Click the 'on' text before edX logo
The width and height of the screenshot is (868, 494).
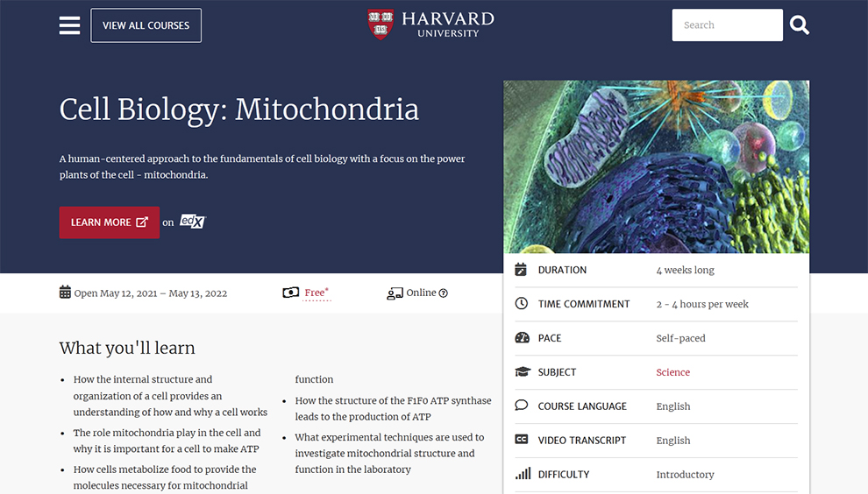tap(167, 222)
